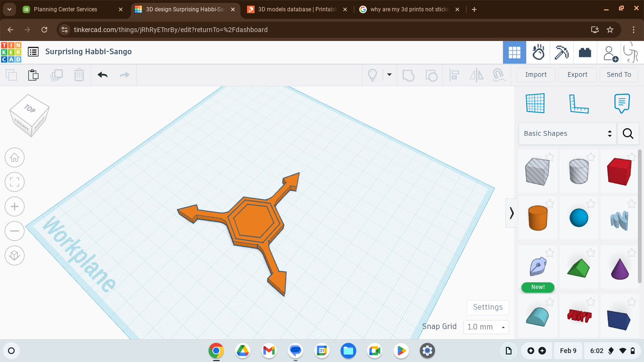Viewport: 644px width, 362px height.
Task: Click the Cruise tool icon
Action: point(498,75)
